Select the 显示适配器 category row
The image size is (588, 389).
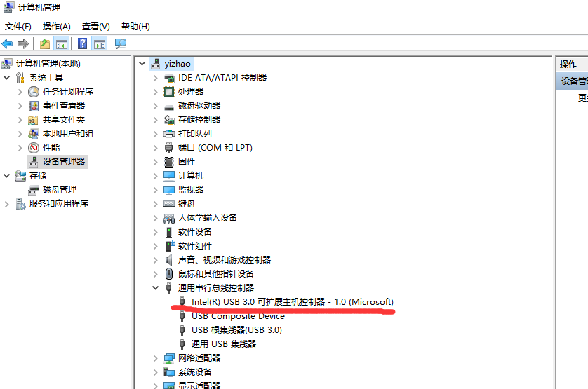coord(199,385)
